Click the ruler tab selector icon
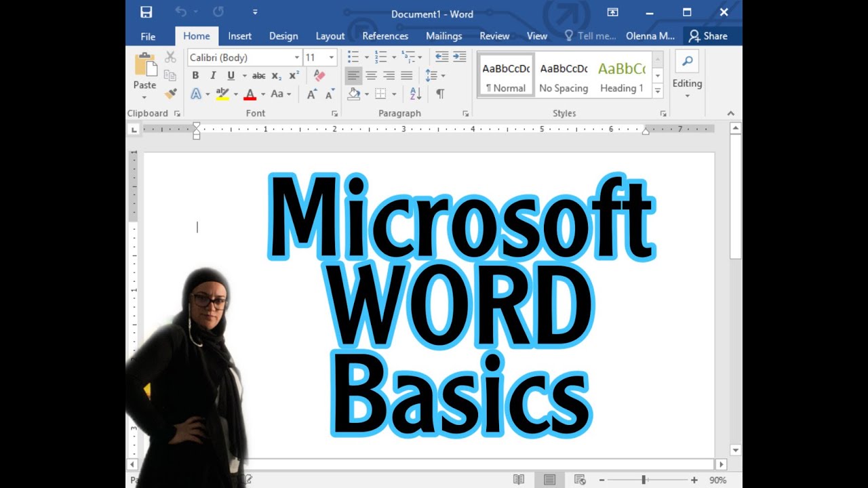This screenshot has width=868, height=488. (134, 129)
